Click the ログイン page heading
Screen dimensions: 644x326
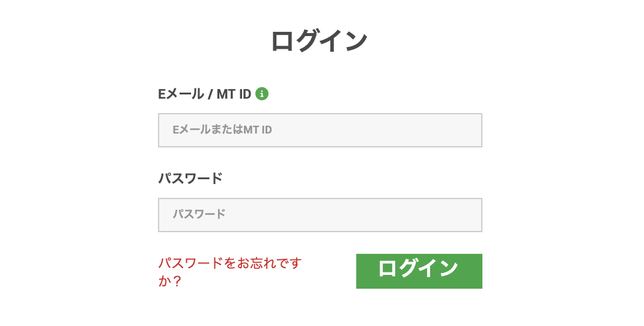tap(319, 42)
